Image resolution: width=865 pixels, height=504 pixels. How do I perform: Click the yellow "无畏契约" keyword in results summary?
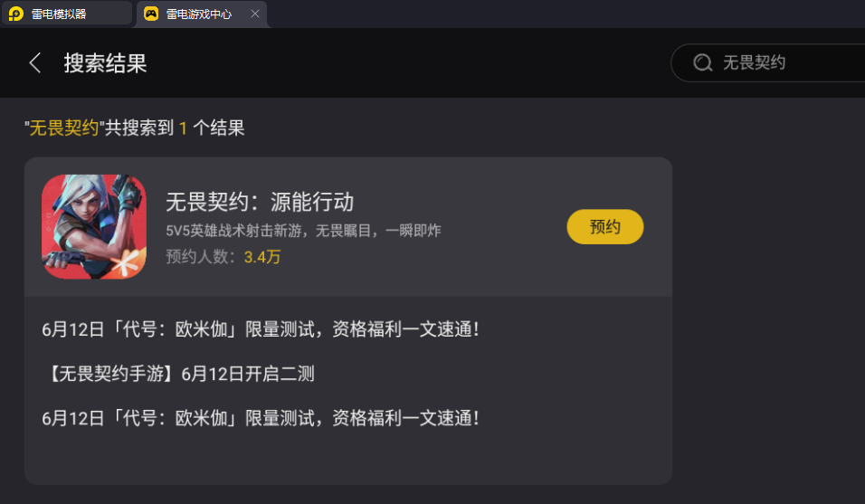[63, 128]
